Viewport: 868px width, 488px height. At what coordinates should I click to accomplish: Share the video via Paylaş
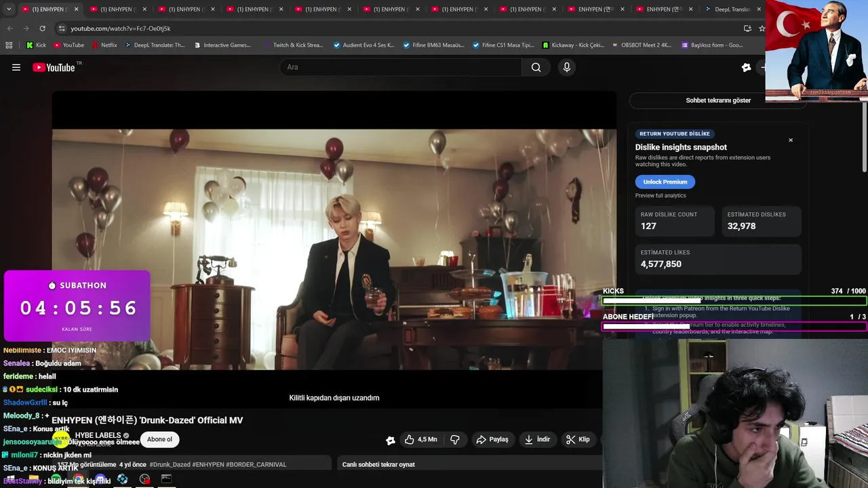492,439
